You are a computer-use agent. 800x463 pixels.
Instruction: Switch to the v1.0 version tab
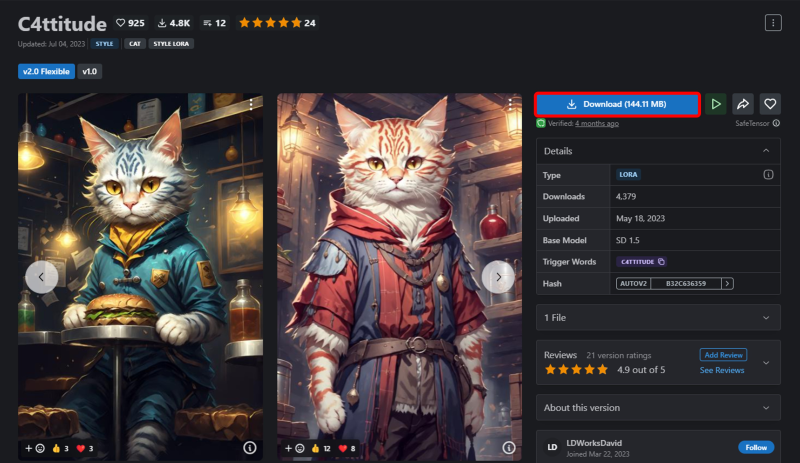coord(89,71)
